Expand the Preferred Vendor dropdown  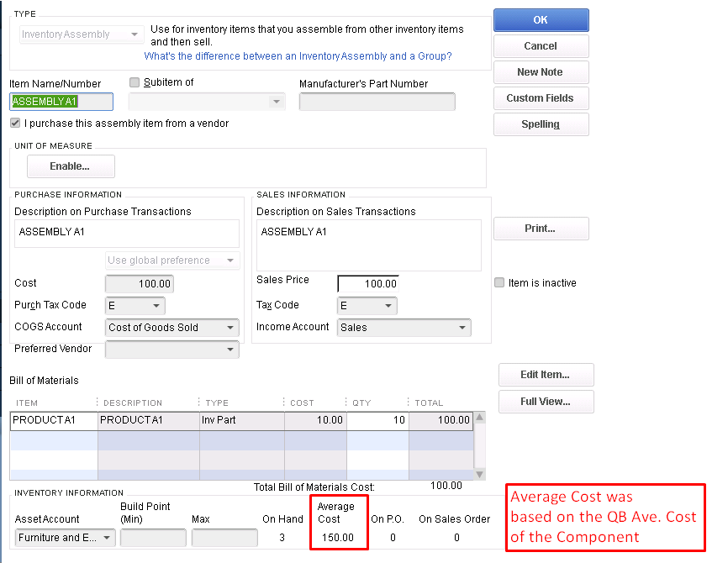coord(231,350)
